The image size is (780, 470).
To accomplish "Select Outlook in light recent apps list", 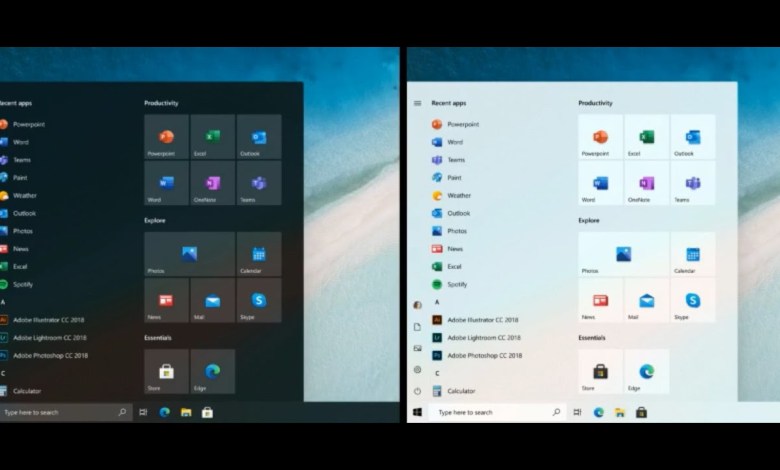I will click(x=451, y=213).
